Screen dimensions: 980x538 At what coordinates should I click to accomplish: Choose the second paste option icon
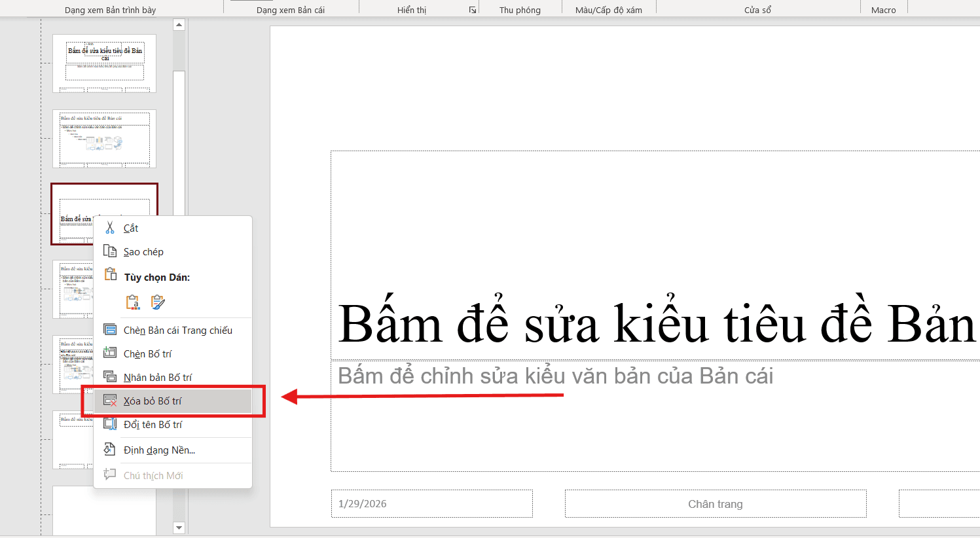pyautogui.click(x=156, y=302)
